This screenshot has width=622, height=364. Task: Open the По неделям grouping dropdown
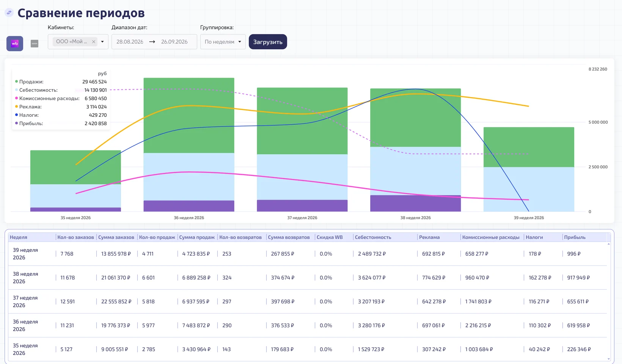223,42
